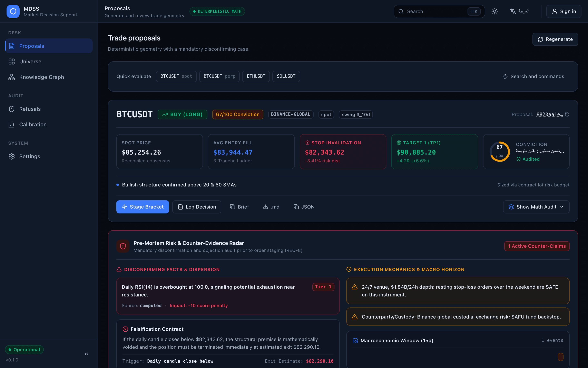Viewport: 588px width, 368px height.
Task: Click the Macroeconomic Window calendar icon
Action: (355, 340)
